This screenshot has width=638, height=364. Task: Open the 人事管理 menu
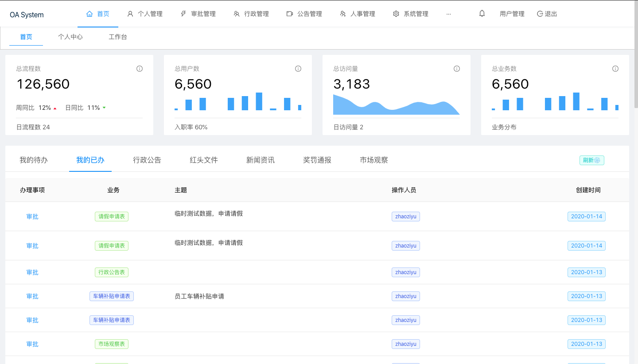358,14
